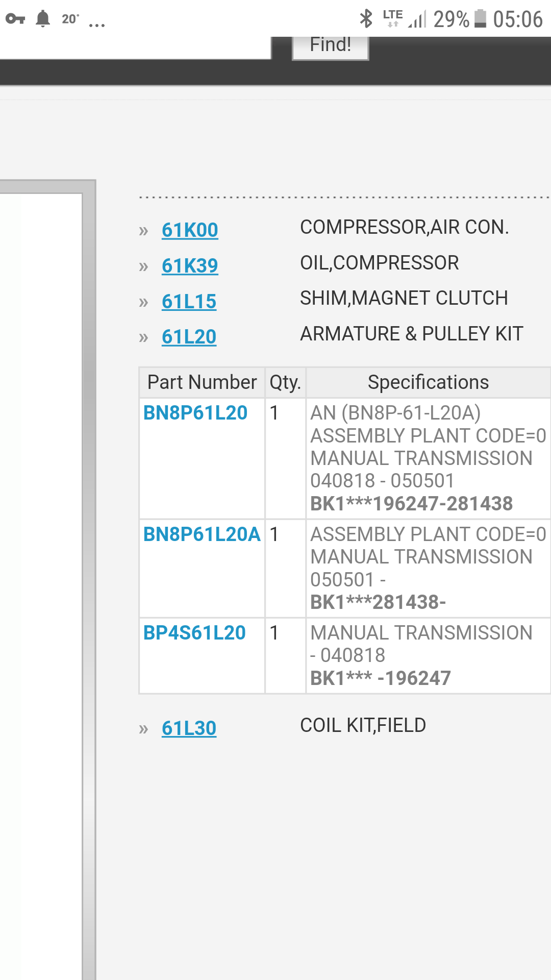Tap the battery status icon

pos(480,19)
